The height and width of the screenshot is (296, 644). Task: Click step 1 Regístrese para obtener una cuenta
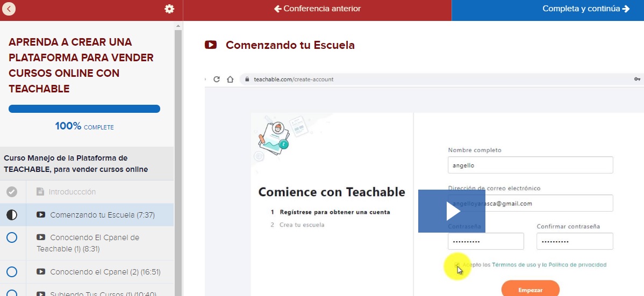[x=330, y=212]
